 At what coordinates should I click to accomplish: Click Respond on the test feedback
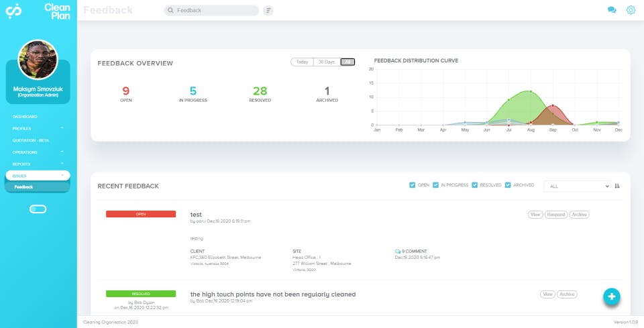[x=555, y=215]
